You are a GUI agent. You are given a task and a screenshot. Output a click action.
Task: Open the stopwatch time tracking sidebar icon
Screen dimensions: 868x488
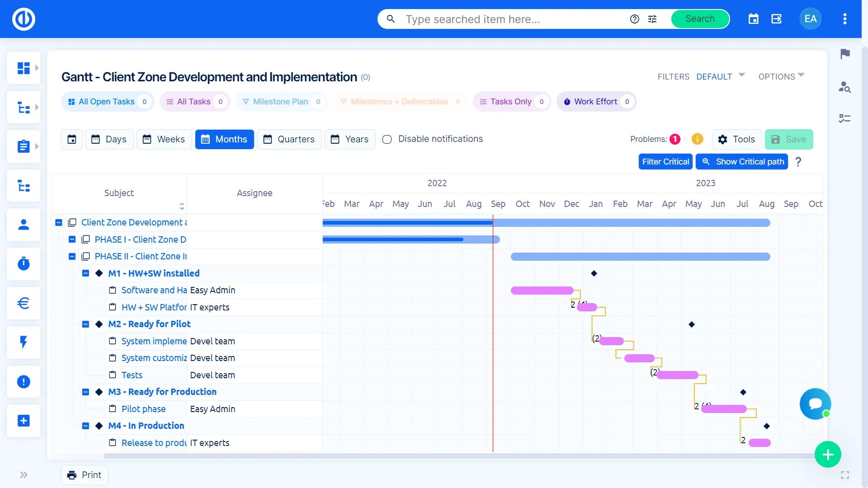[x=24, y=264]
